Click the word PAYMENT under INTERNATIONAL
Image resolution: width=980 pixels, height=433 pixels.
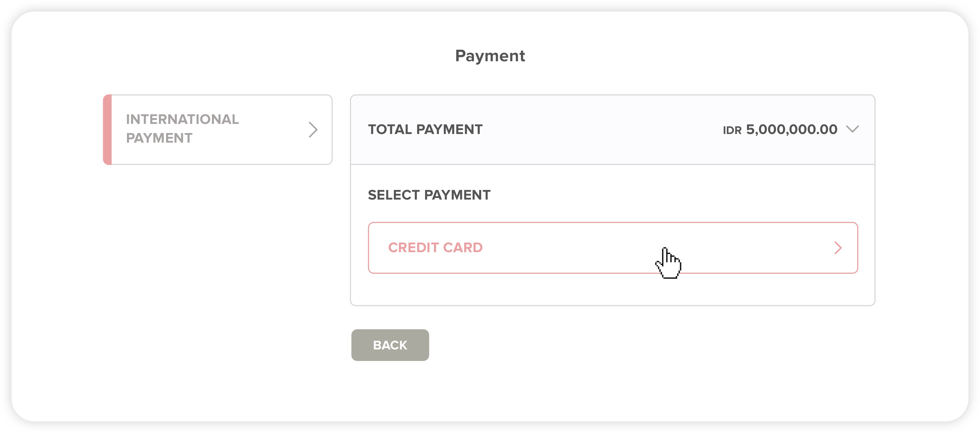click(159, 138)
